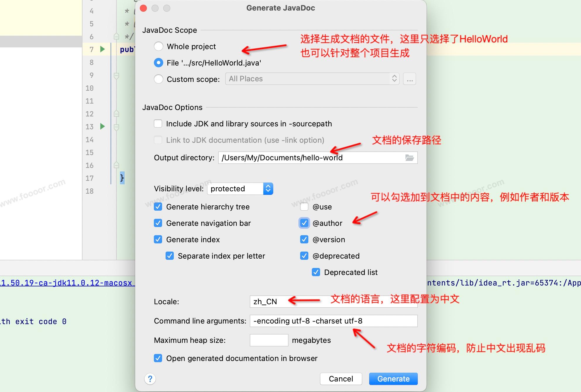The image size is (581, 392).
Task: Click the Maximum heap size field
Action: tap(269, 340)
